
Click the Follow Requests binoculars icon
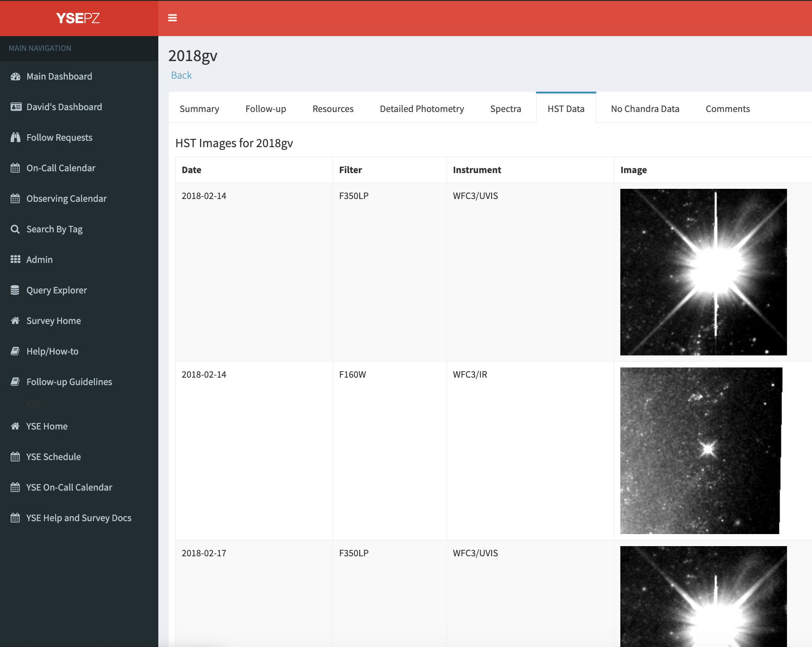15,137
